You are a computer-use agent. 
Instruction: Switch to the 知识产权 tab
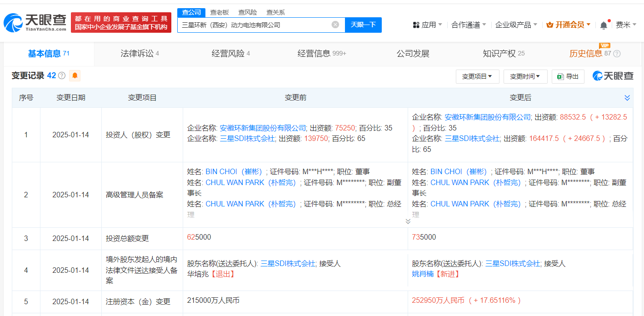504,54
